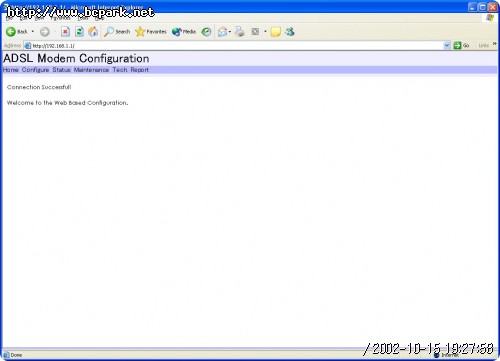Open the File menu
The image size is (500, 361).
(9, 18)
